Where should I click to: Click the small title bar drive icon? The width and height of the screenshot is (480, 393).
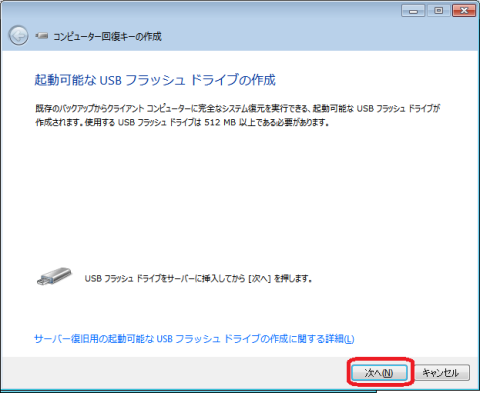coord(42,35)
